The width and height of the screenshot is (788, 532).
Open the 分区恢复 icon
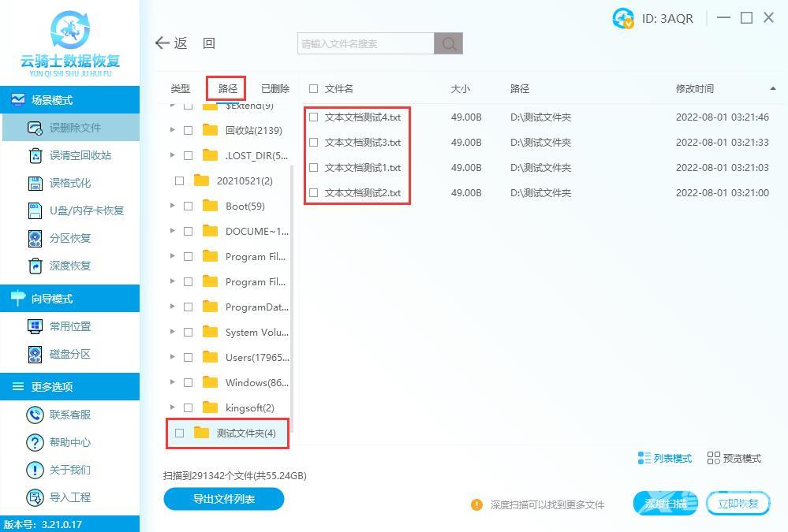tap(35, 239)
